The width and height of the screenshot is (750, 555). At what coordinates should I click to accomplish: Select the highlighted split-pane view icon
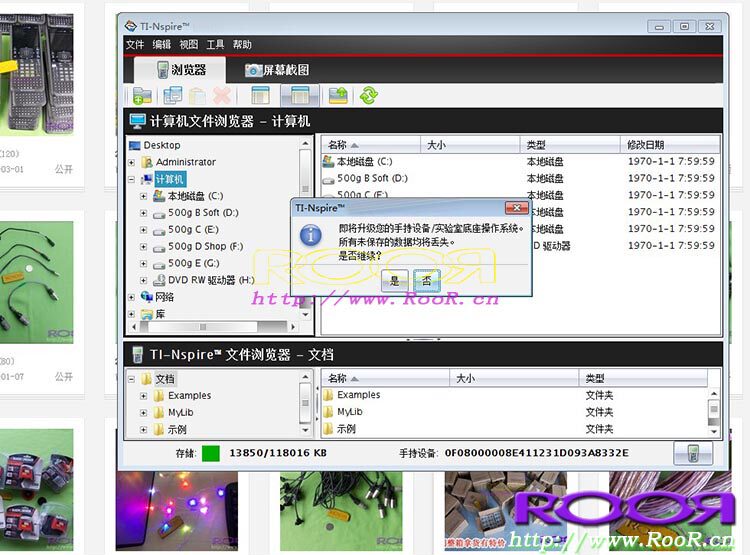(x=299, y=95)
